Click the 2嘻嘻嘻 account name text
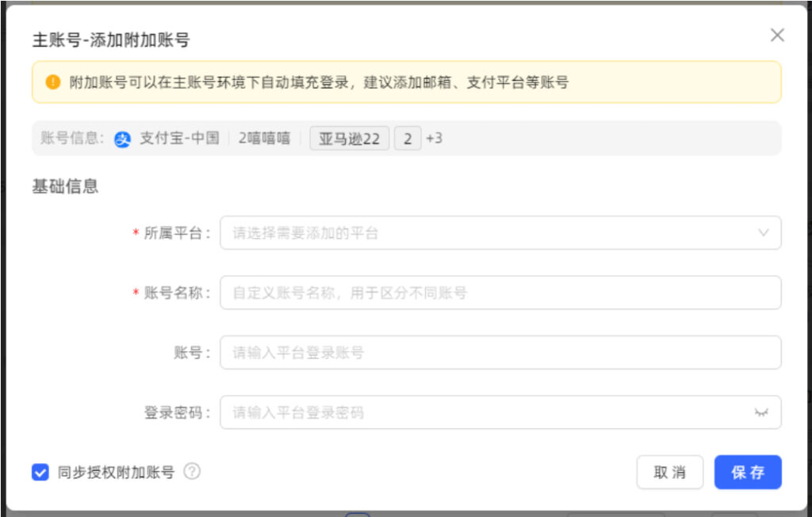This screenshot has height=517, width=812. tap(264, 138)
